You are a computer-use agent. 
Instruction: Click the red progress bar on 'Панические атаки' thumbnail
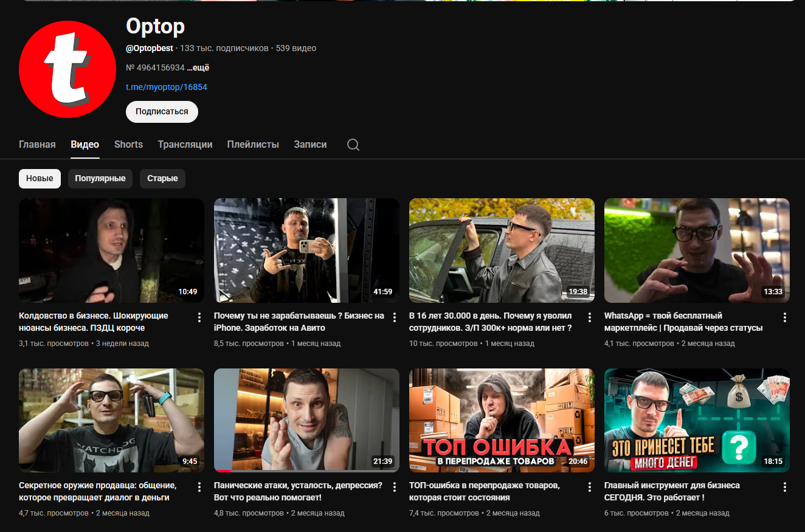coord(223,471)
